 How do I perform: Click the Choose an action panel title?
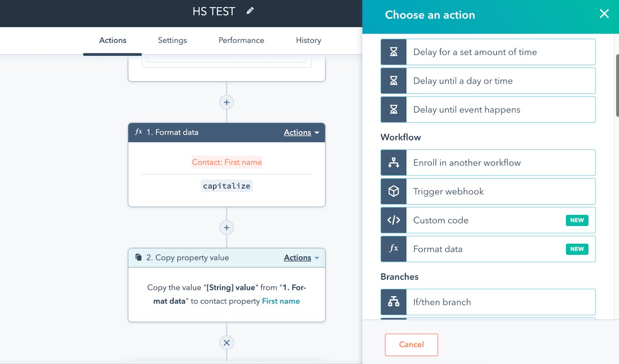coord(430,15)
